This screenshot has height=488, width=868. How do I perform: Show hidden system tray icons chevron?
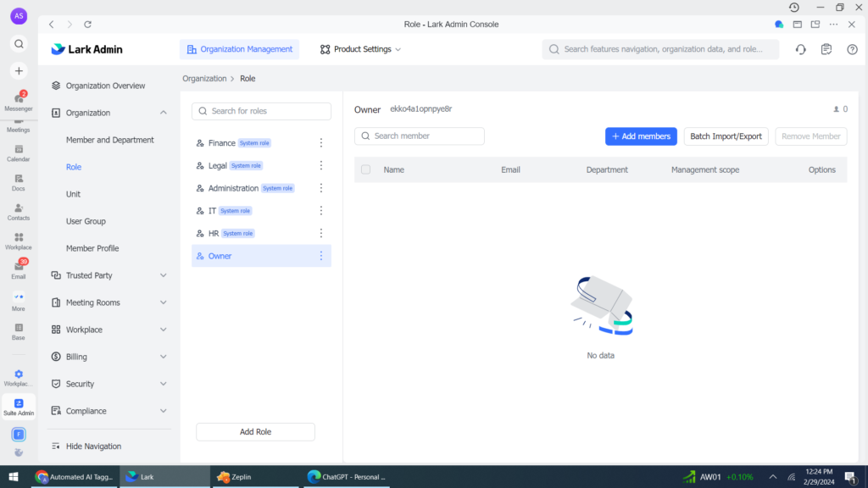point(773,477)
